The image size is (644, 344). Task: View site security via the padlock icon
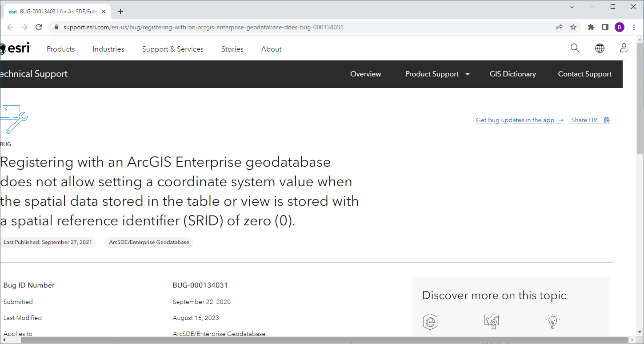coord(56,27)
